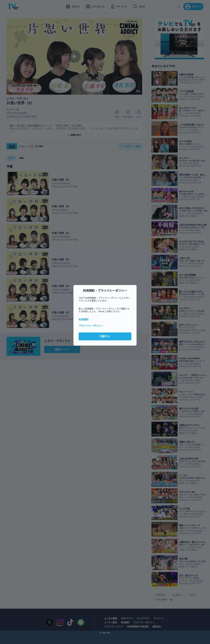Image resolution: width=210 pixels, height=644 pixels.
Task: Open the 月曜から夜ふかし recommendation thumbnail
Action: [x=164, y=446]
